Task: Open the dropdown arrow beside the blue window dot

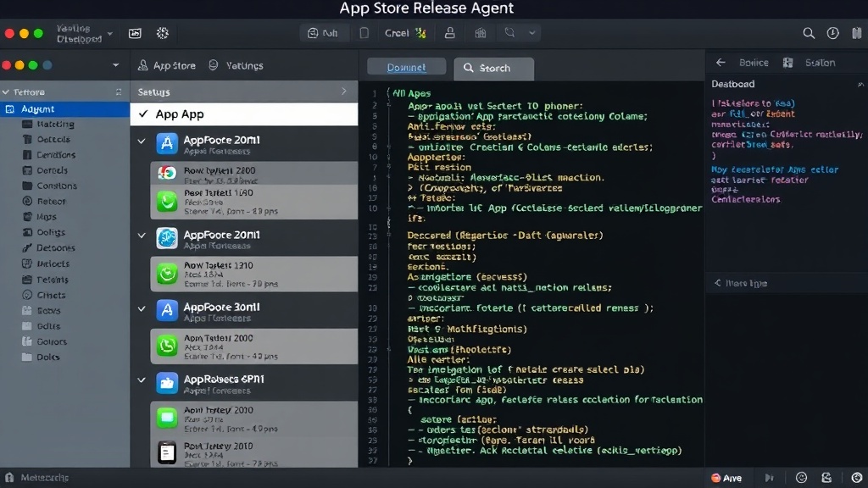Action: coord(115,65)
